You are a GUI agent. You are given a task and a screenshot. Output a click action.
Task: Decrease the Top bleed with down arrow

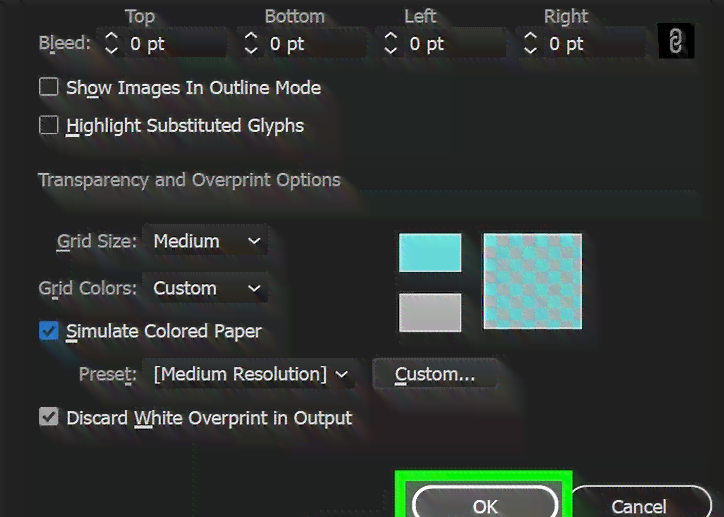[112, 50]
